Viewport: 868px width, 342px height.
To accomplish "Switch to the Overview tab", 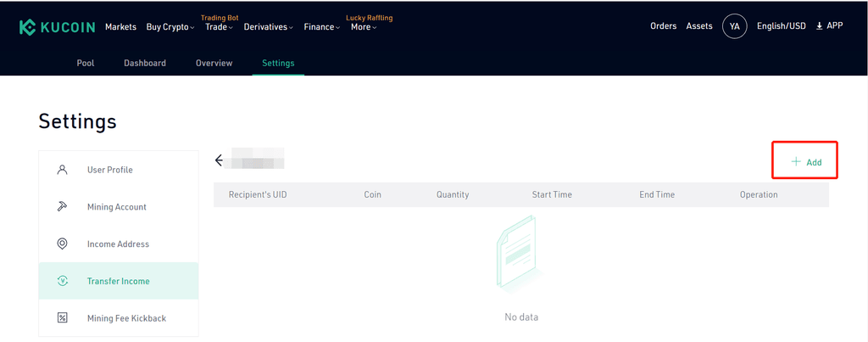I will [x=214, y=63].
